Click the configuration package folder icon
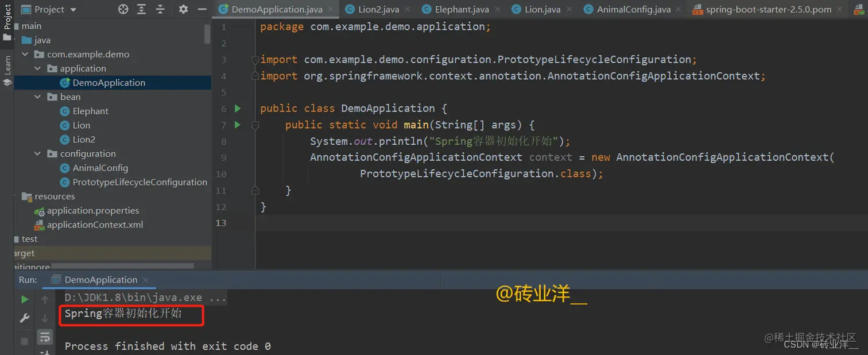The image size is (868, 355). [x=52, y=154]
